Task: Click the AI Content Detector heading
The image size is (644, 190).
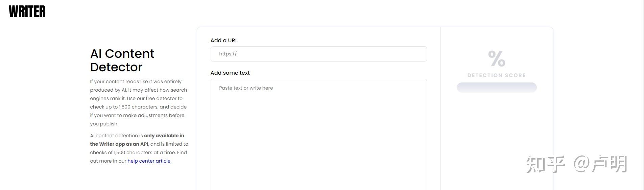Action: tap(122, 60)
